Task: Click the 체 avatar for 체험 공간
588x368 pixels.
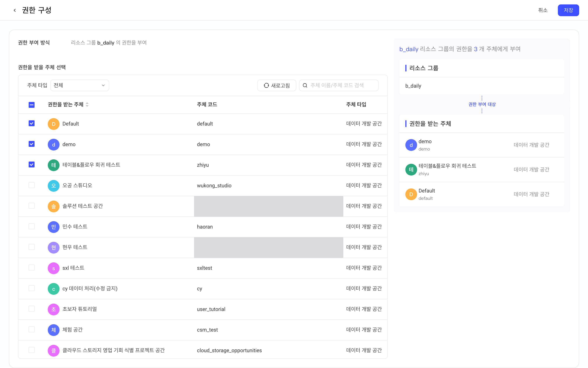Action: point(53,330)
